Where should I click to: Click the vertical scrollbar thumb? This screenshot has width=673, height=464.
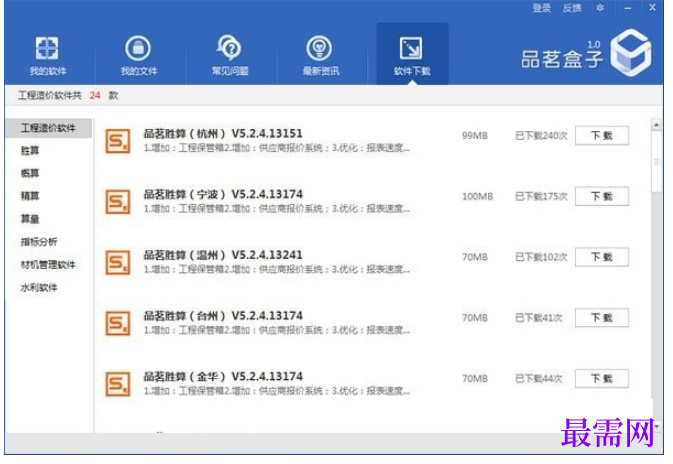click(x=656, y=162)
